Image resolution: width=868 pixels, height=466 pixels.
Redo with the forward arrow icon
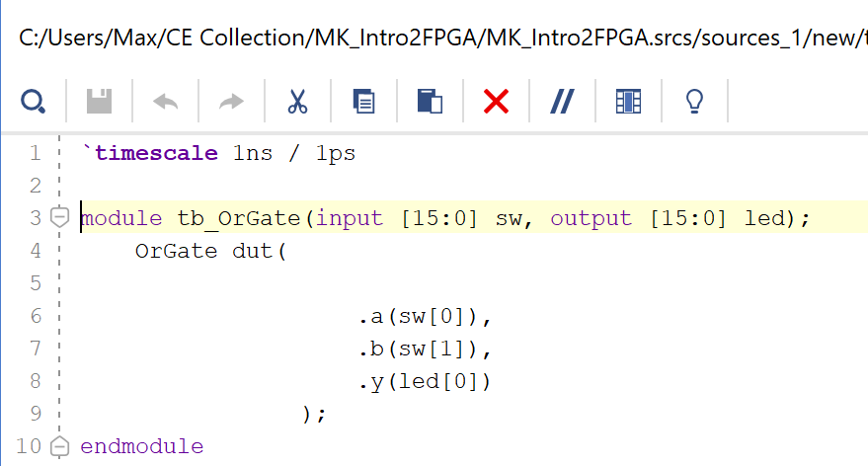(231, 101)
